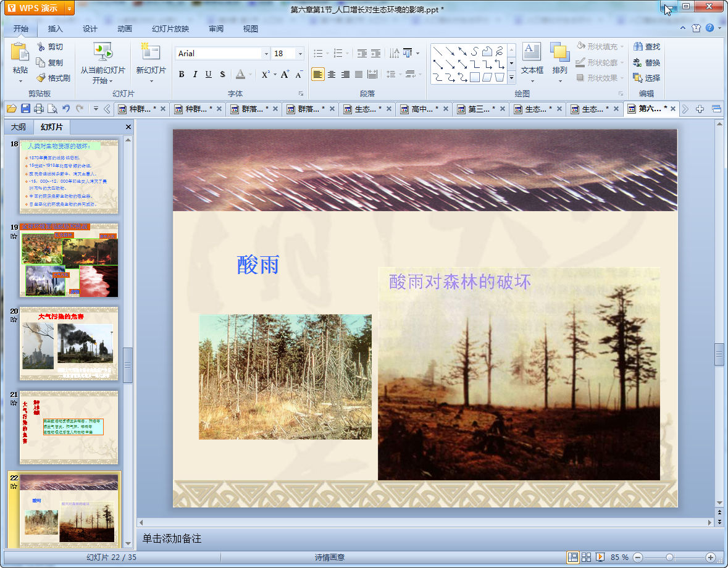
Task: Click the New Slide icon
Action: [151, 51]
